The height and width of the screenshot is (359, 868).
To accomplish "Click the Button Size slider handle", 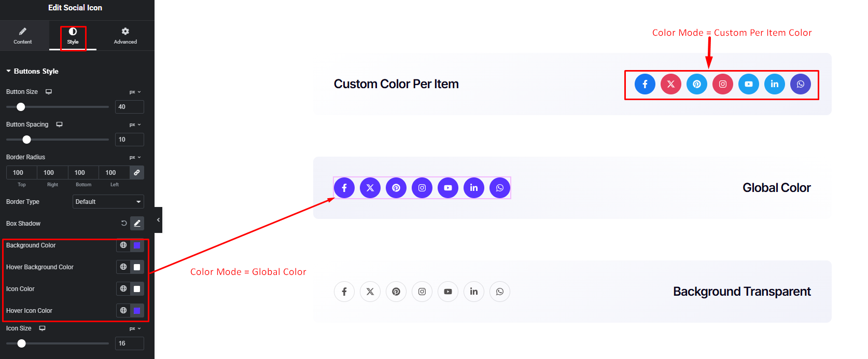I will (x=21, y=107).
